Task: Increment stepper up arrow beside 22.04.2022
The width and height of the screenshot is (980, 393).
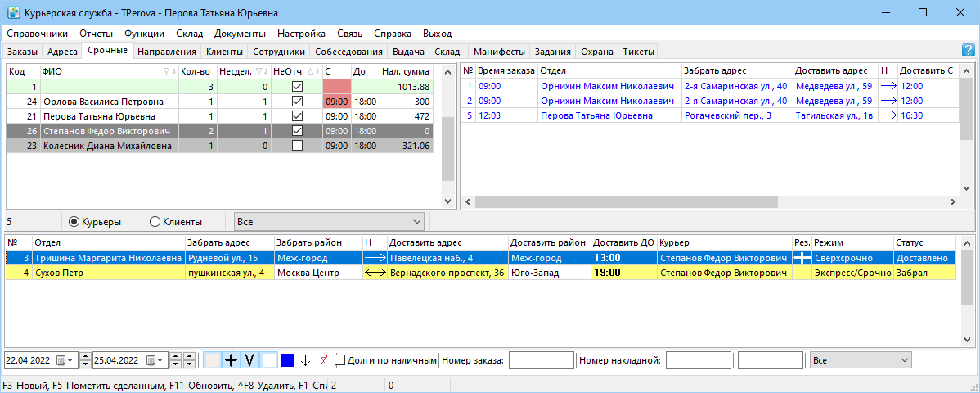Action: pyautogui.click(x=86, y=356)
